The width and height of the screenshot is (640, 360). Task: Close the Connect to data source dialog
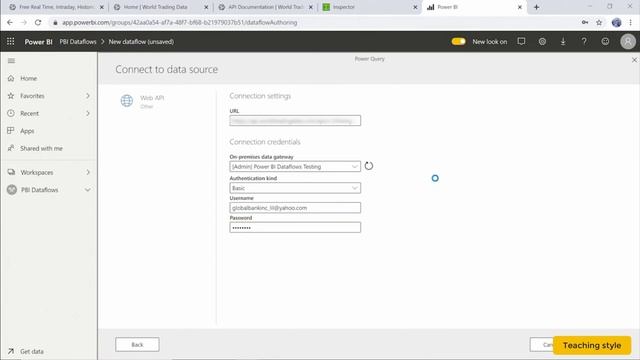pos(634,60)
